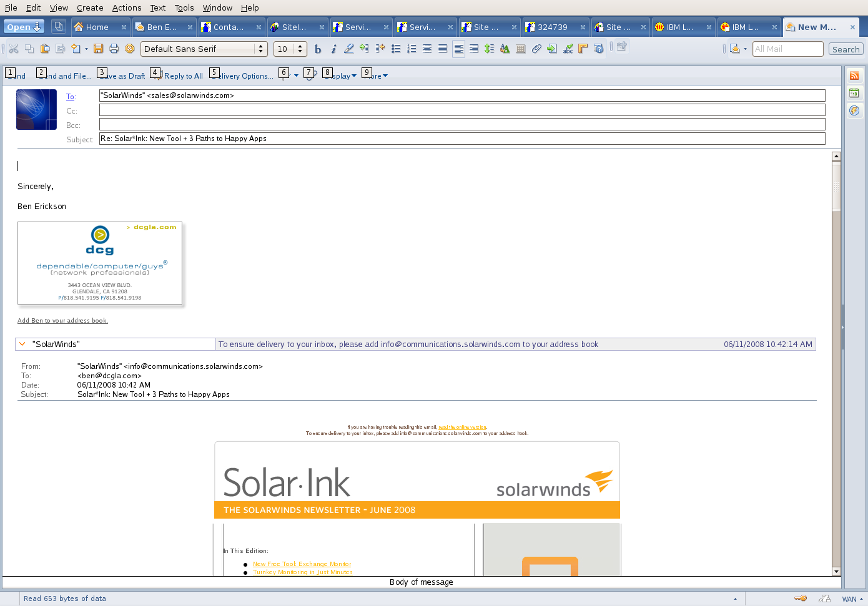868x606 pixels.
Task: Open text properties AA icon
Action: 505,49
